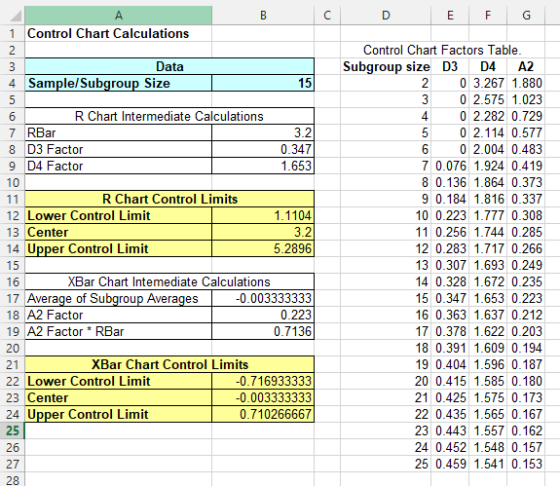Click R Chart 'Upper Control Limit' label in row 14
The height and width of the screenshot is (486, 560).
[118, 249]
